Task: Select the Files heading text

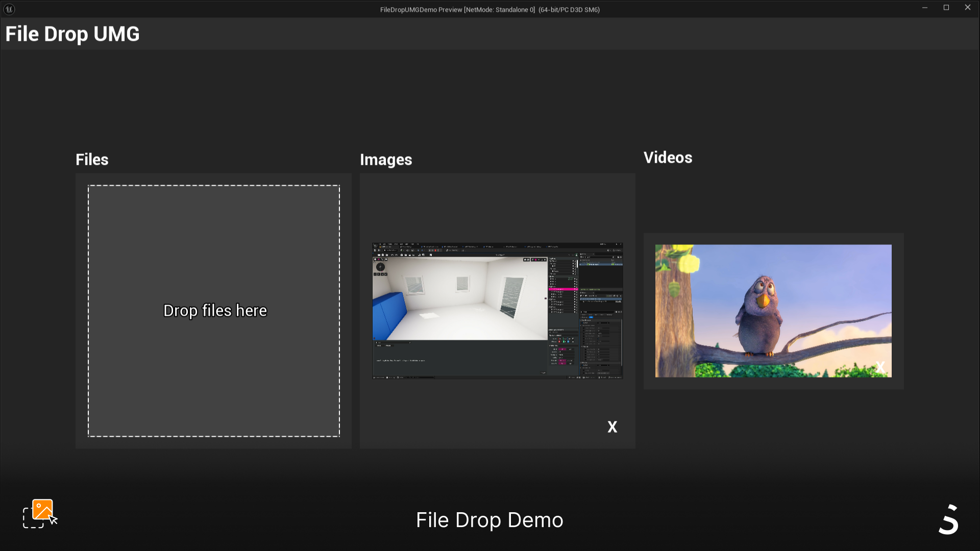Action: point(92,159)
